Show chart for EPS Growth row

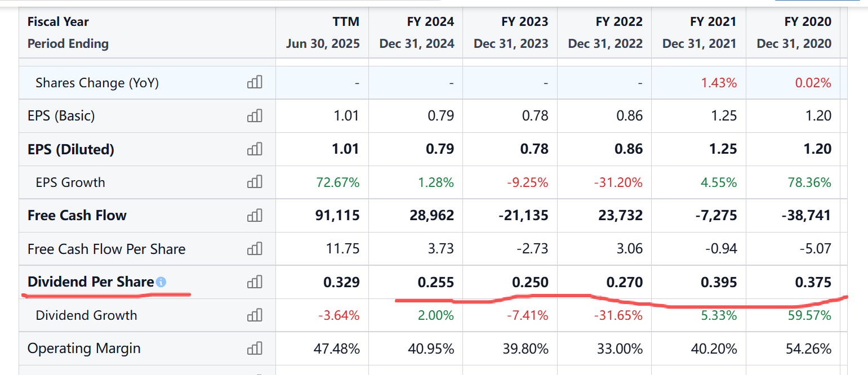pos(255,182)
